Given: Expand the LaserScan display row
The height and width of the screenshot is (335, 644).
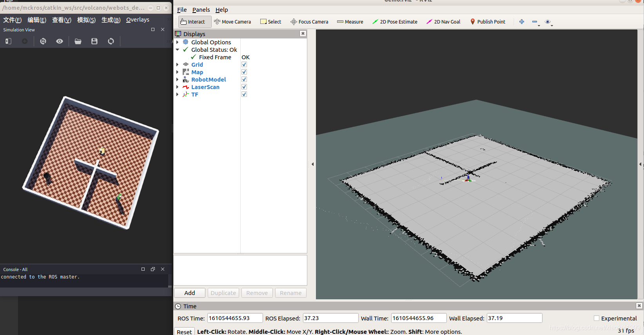Looking at the screenshot, I should point(178,87).
